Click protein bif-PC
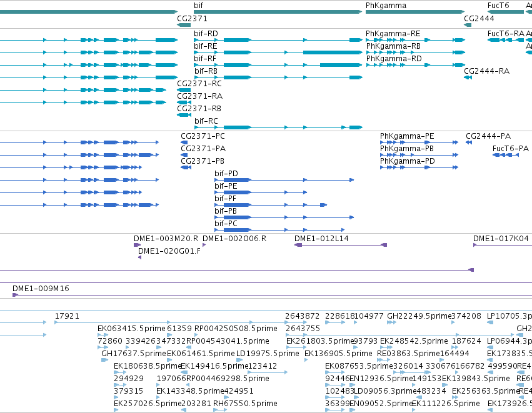The height and width of the screenshot is (413, 532). pyautogui.click(x=279, y=230)
